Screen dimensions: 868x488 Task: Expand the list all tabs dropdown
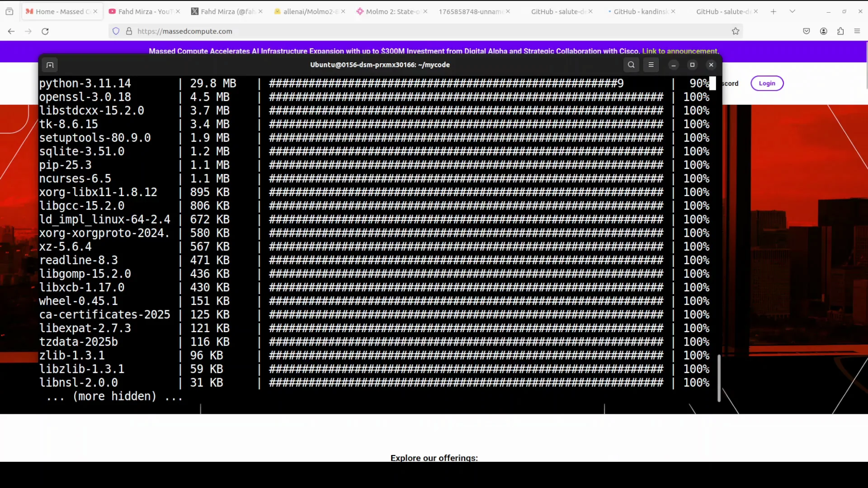[793, 11]
